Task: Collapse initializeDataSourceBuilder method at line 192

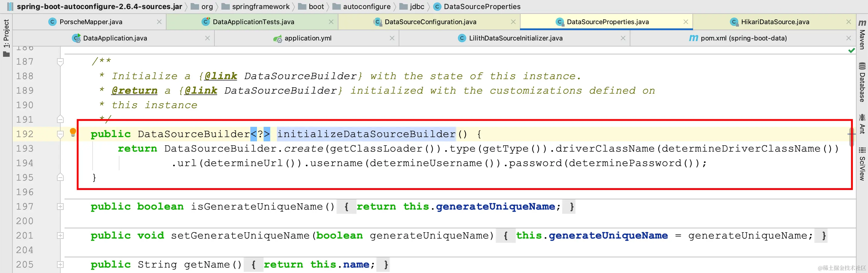Action: (x=60, y=134)
